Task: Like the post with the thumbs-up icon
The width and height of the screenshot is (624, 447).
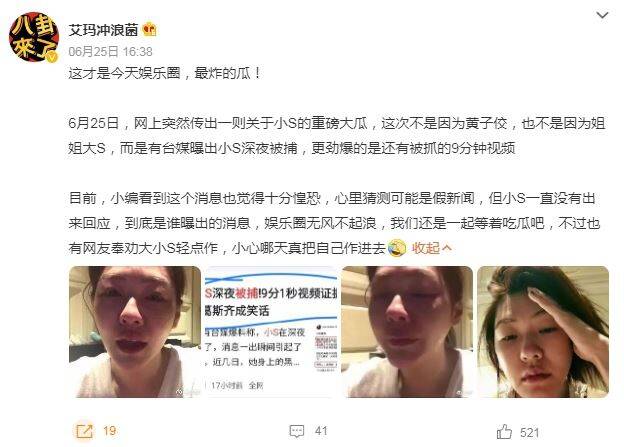Action: click(504, 432)
